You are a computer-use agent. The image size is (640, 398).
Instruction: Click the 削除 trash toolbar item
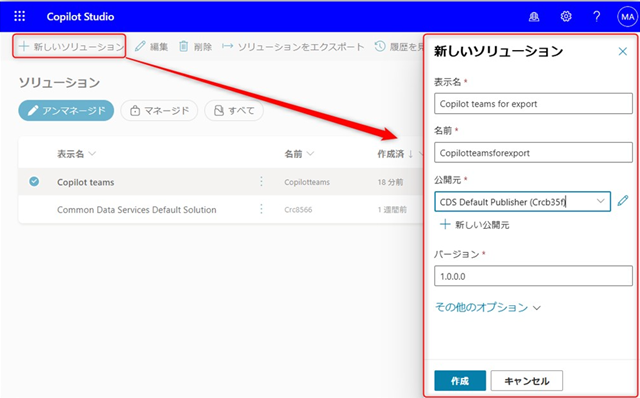[x=195, y=47]
